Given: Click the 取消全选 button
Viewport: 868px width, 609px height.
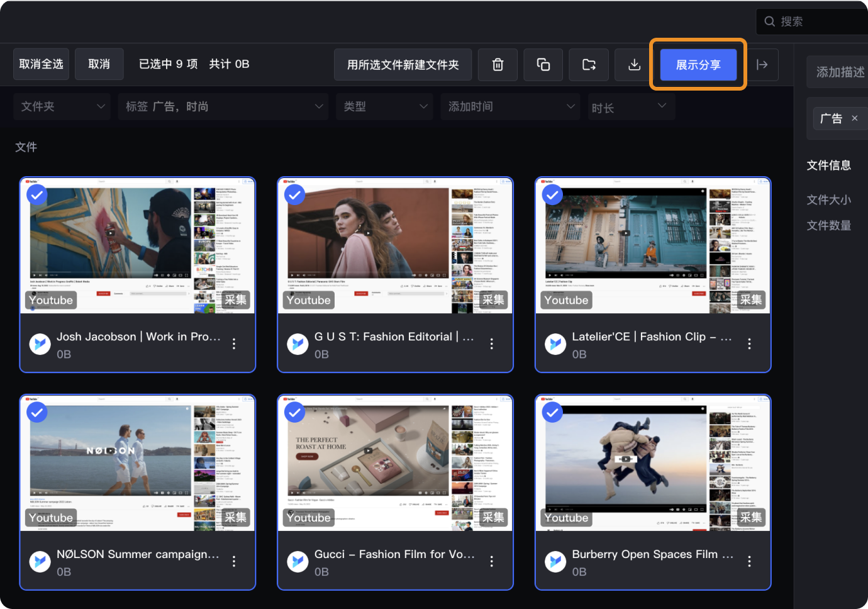Looking at the screenshot, I should (41, 64).
